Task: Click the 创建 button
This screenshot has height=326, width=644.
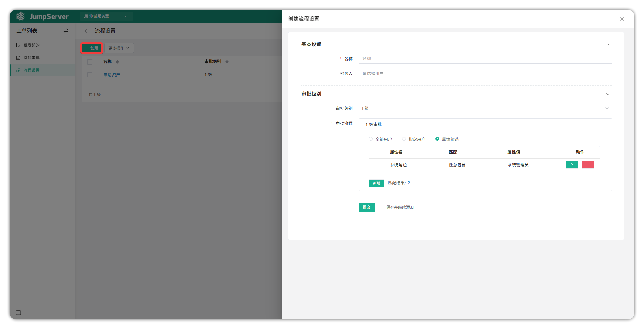Action: click(92, 48)
